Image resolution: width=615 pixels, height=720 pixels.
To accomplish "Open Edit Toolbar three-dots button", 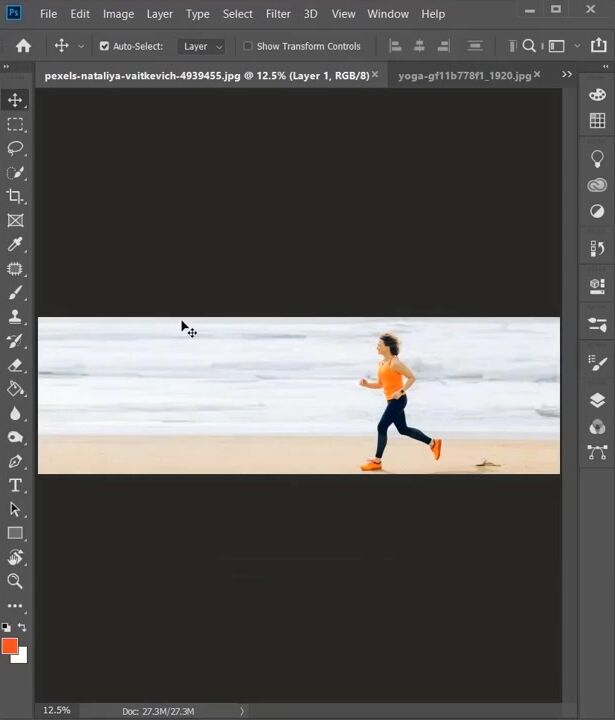I will point(15,606).
